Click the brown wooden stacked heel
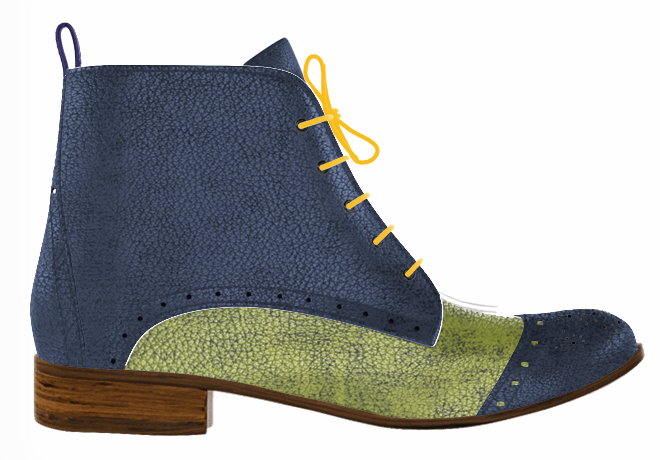This screenshot has height=460, width=660. tap(121, 394)
